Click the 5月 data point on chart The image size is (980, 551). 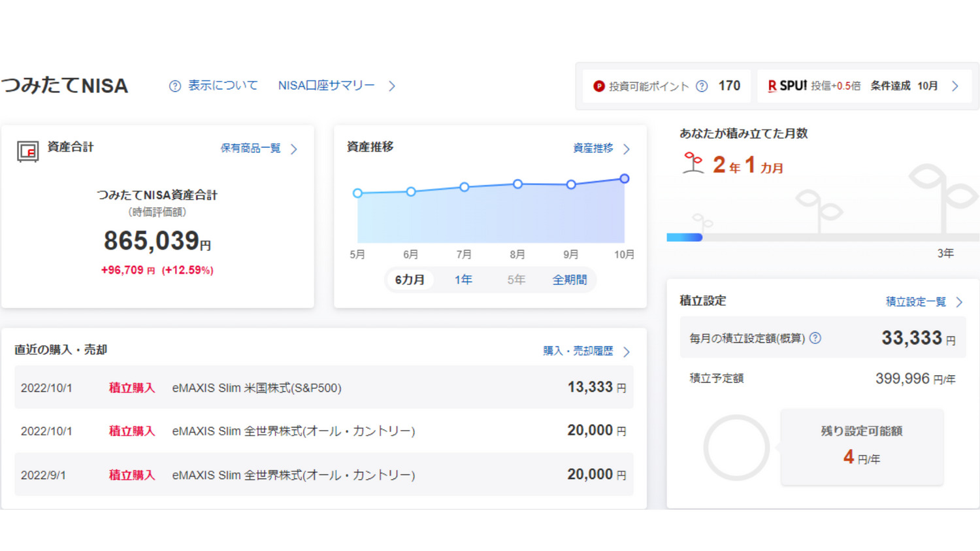point(357,193)
